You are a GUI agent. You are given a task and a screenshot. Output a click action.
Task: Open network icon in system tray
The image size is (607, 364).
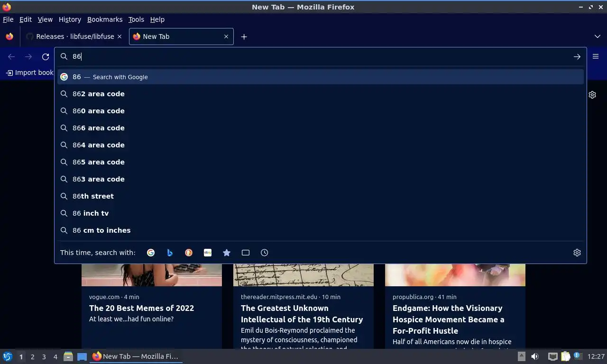point(552,356)
